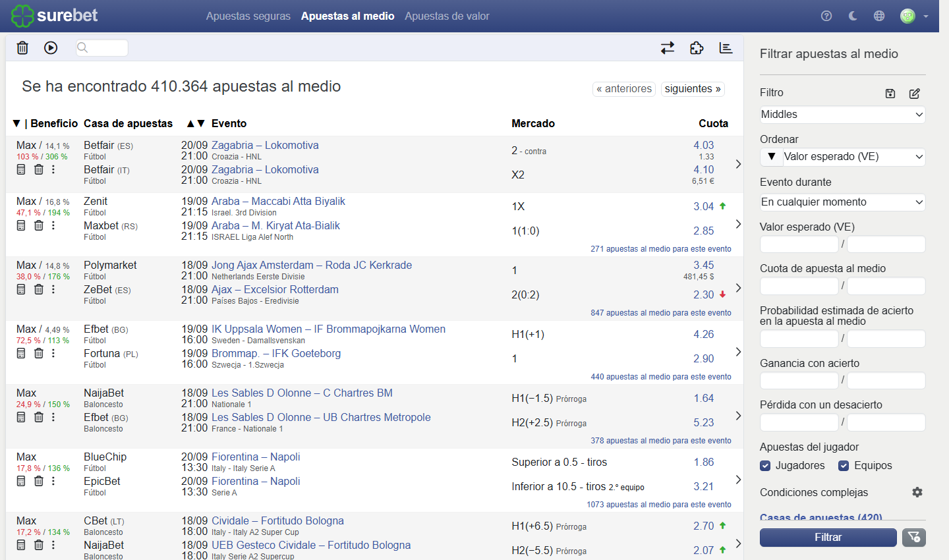The height and width of the screenshot is (560, 949).
Task: Switch to Apuestas de valor tab
Action: 447,16
